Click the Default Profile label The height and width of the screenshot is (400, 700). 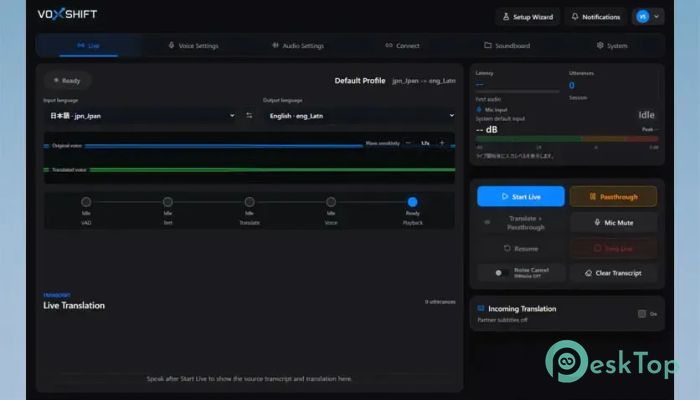[360, 81]
